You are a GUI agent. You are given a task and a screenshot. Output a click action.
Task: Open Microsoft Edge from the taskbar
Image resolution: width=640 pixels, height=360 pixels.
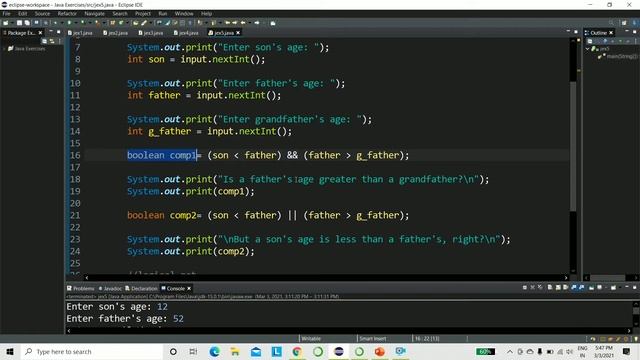214,351
